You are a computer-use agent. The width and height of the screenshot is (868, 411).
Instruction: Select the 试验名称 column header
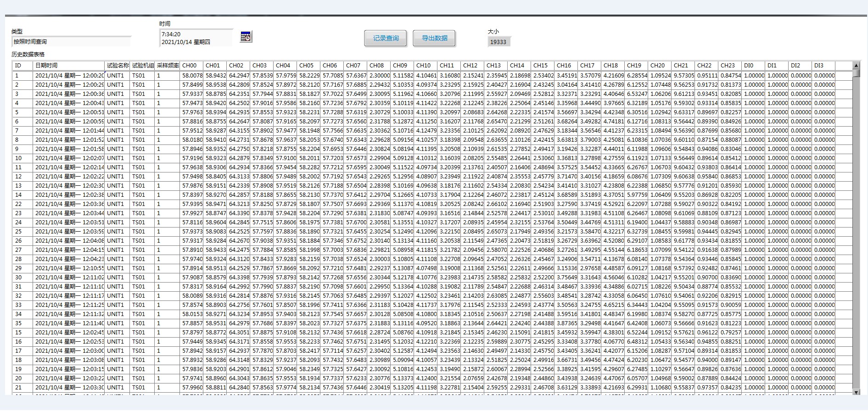click(x=118, y=66)
